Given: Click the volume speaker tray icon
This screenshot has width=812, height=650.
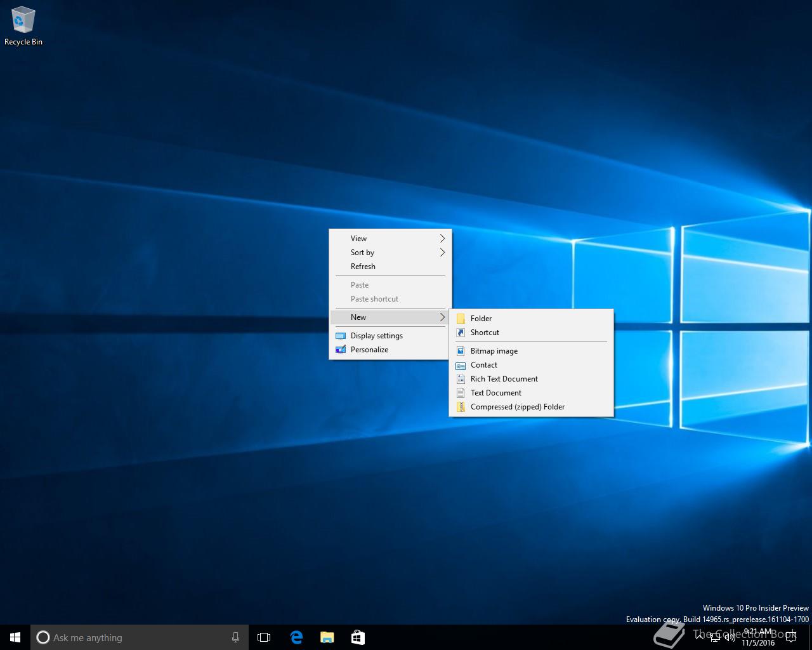Looking at the screenshot, I should [730, 637].
